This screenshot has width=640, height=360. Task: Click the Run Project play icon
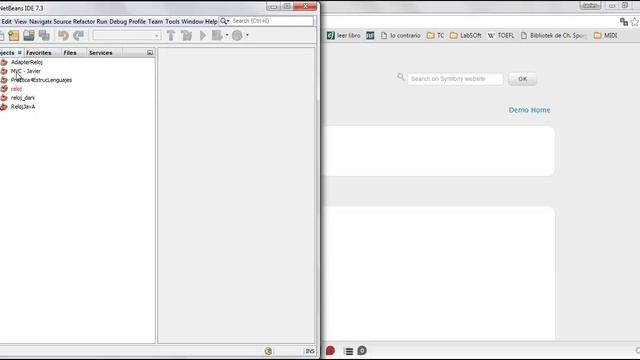coord(203,36)
